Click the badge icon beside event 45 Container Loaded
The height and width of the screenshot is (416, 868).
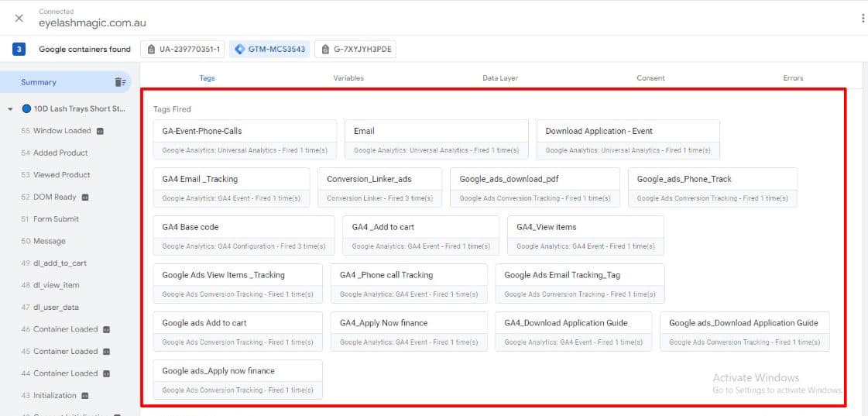106,352
